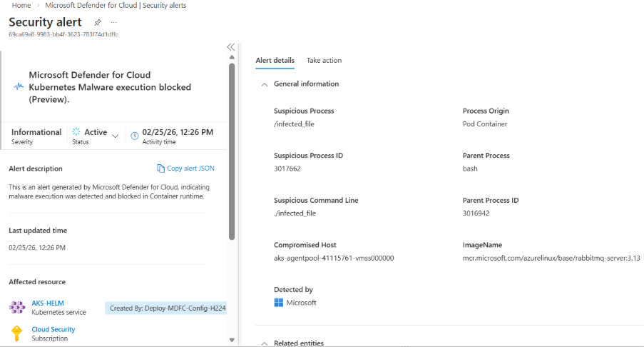Open the AKS-HELM resource link

click(x=48, y=303)
